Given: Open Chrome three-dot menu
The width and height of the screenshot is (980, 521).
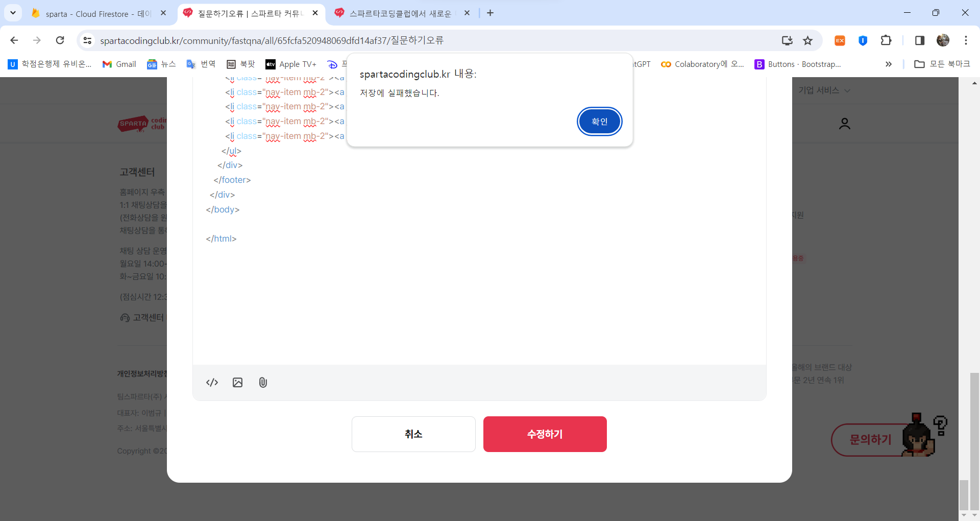Looking at the screenshot, I should [966, 40].
